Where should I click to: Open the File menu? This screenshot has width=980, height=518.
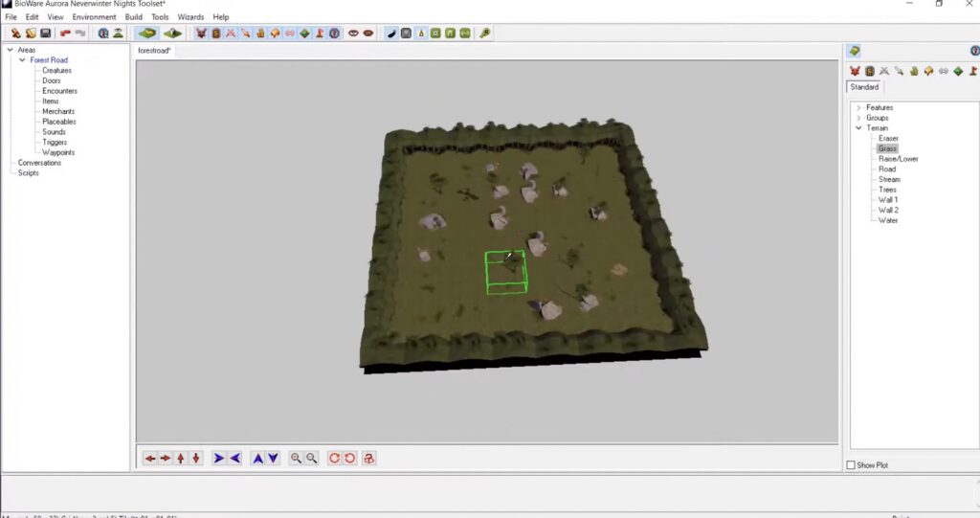(x=11, y=17)
